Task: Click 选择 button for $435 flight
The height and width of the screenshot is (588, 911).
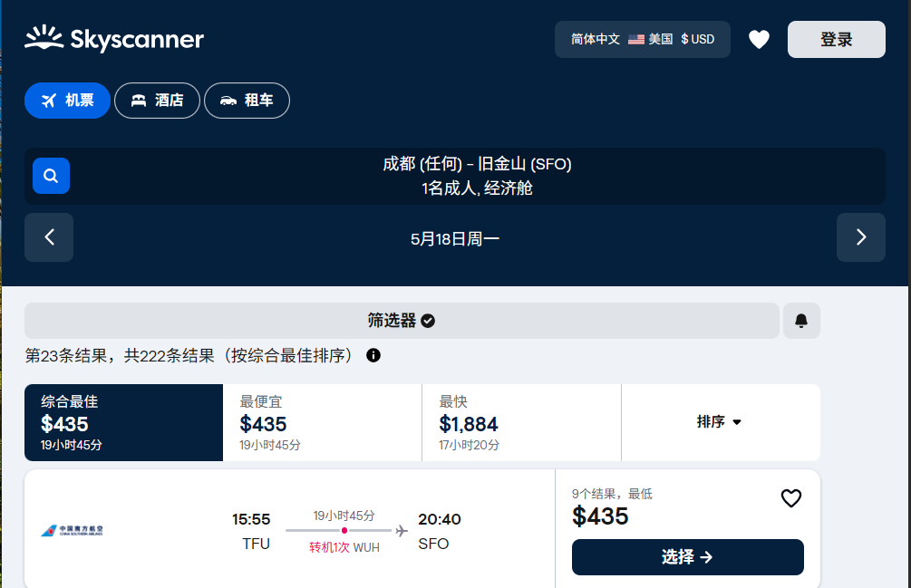Action: (x=687, y=557)
